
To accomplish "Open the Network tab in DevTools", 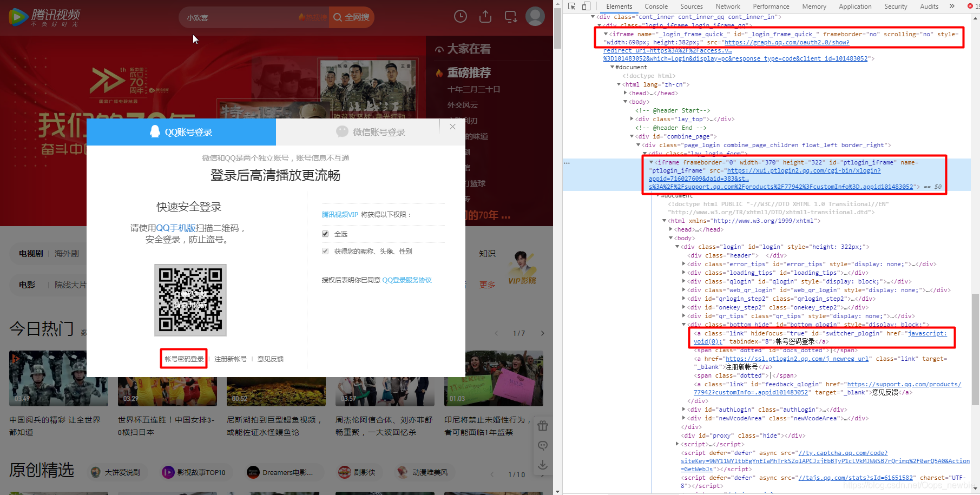I will click(728, 6).
